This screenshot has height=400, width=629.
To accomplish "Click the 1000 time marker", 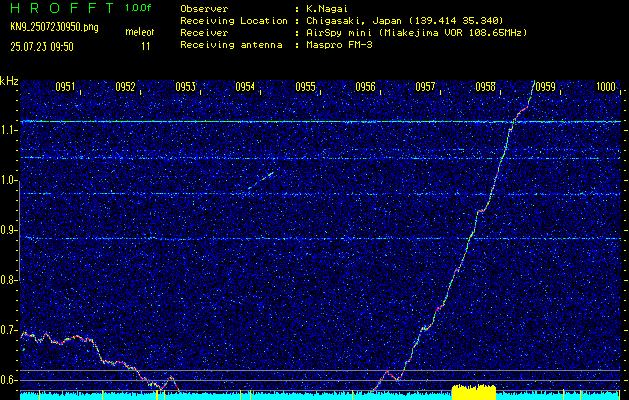I will 606,87.
